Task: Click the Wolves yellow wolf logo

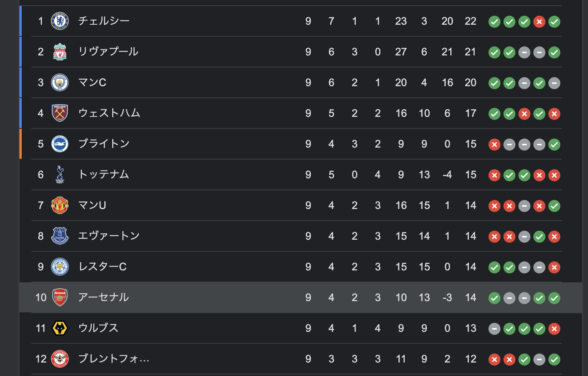Action: 60,328
